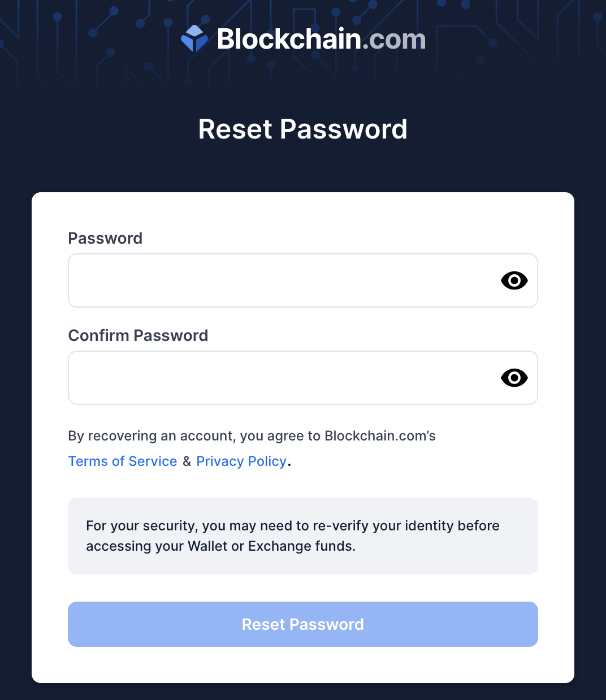Submit with the blue Reset Password button

click(x=303, y=624)
